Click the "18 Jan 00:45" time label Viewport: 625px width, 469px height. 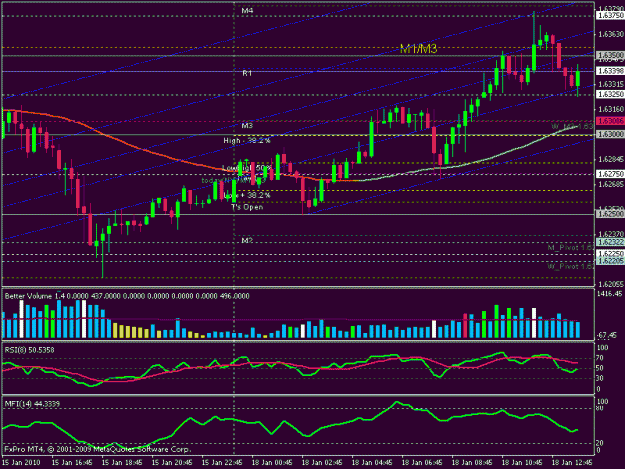click(x=272, y=463)
